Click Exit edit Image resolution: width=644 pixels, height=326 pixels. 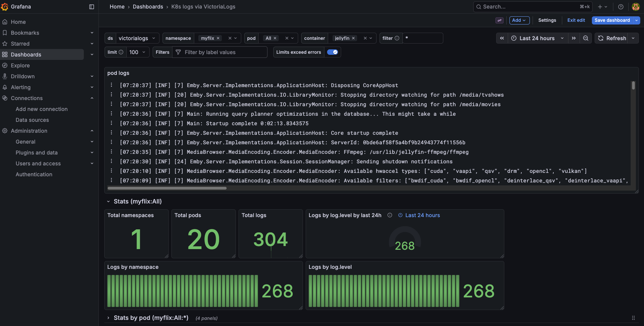pos(576,20)
